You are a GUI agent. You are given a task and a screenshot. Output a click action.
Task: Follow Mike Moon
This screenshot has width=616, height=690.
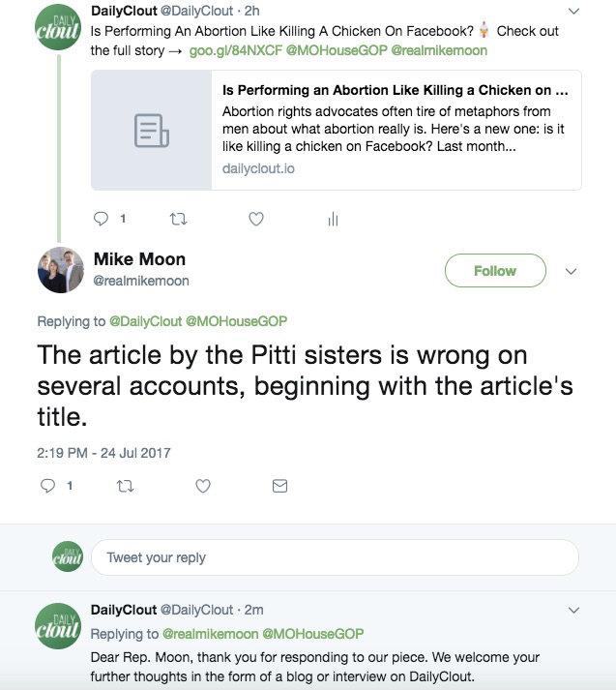[x=494, y=271]
